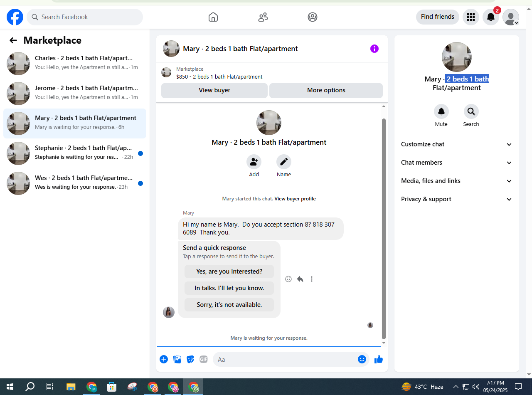Open the account profile avatar menu
The width and height of the screenshot is (532, 395).
[511, 17]
